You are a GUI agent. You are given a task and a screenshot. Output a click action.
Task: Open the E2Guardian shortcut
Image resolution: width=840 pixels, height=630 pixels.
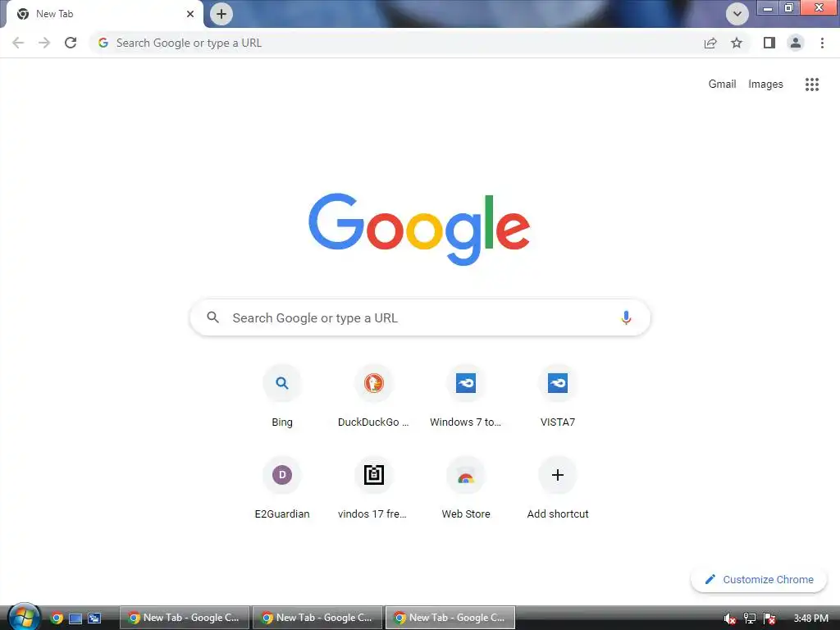282,489
